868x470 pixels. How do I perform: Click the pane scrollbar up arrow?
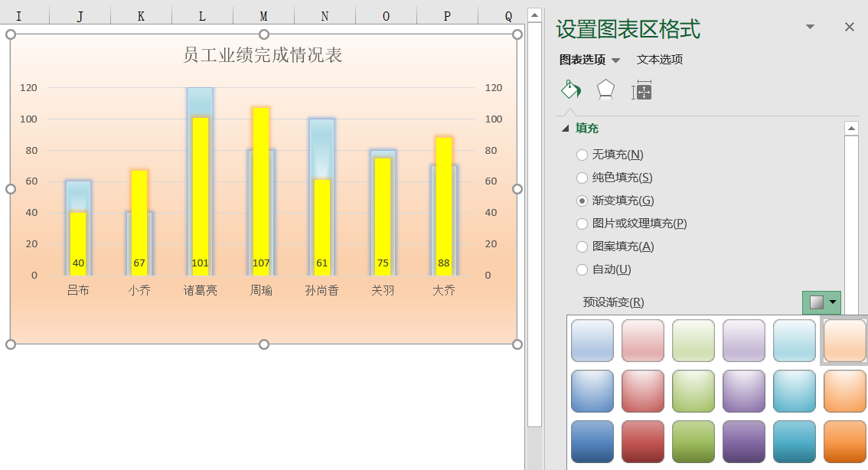[851, 129]
